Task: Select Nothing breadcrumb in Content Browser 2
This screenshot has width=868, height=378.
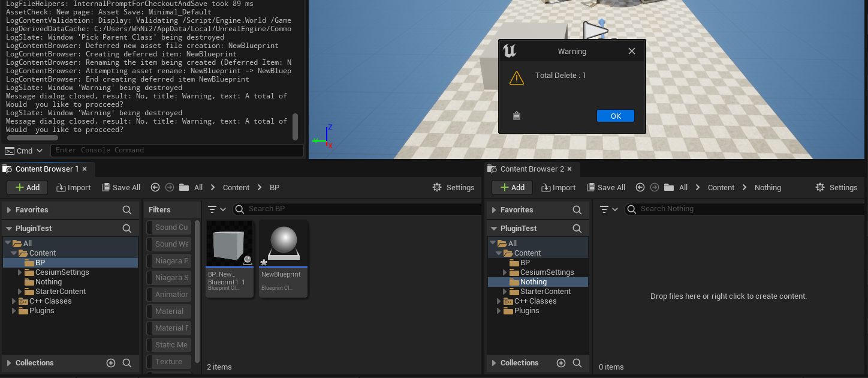Action: point(768,188)
